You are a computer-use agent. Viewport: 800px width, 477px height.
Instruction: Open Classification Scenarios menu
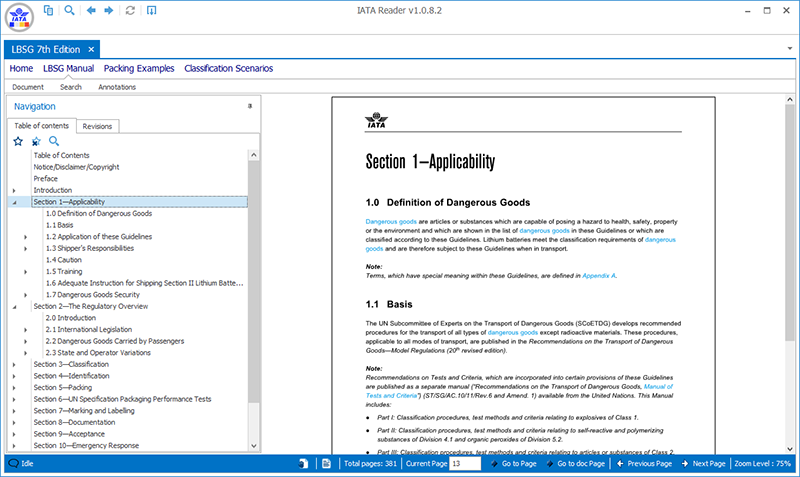[229, 68]
